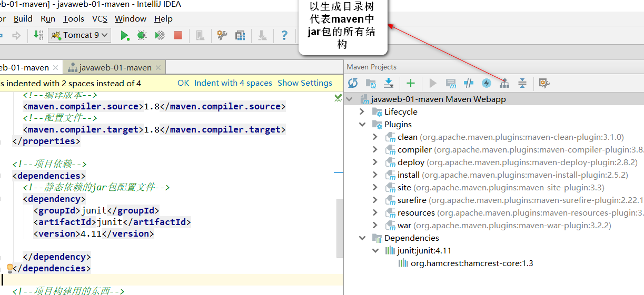
Task: Navigate forward arrow in toolbar
Action: (x=16, y=35)
